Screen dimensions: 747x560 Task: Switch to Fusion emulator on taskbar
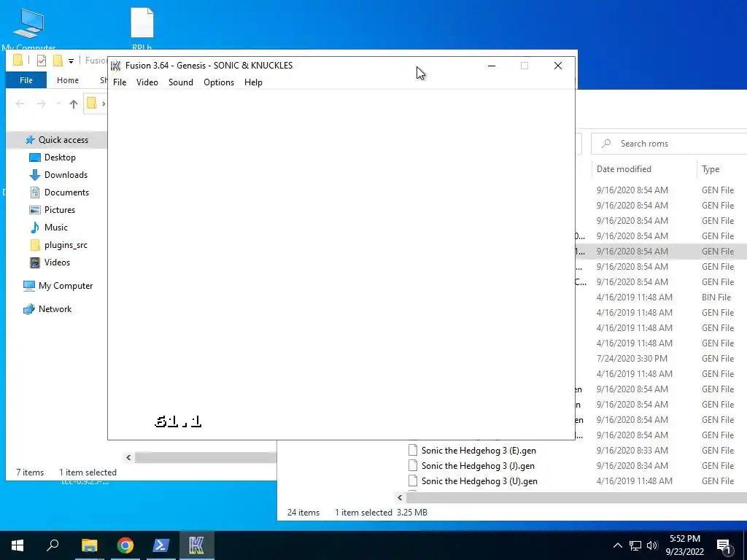click(x=196, y=545)
